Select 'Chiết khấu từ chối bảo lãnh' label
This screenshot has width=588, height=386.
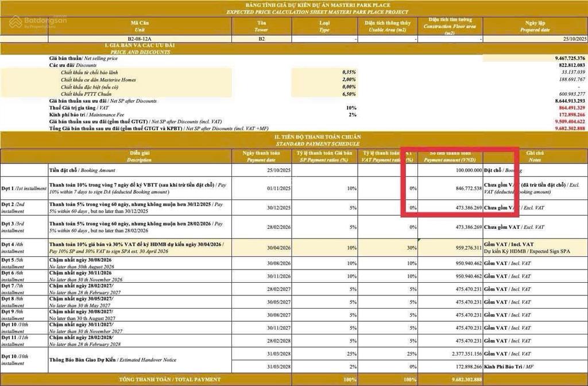[x=90, y=72]
